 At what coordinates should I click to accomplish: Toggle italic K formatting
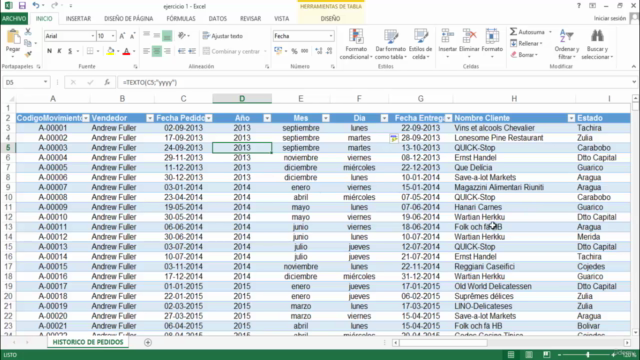click(60, 51)
